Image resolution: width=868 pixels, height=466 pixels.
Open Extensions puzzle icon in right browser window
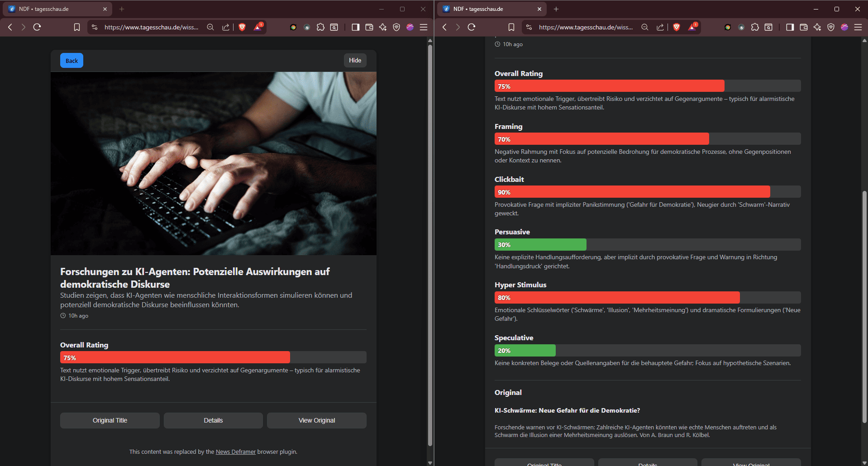point(755,27)
